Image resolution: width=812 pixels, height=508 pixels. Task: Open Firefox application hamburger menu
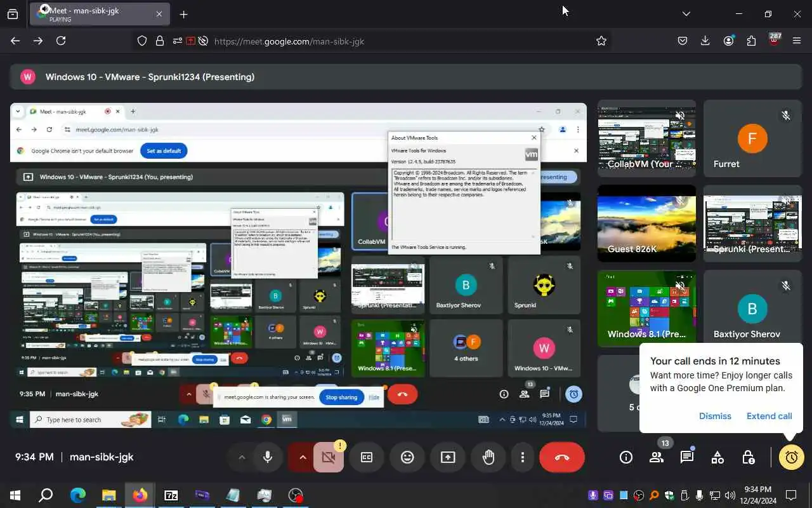click(x=797, y=41)
